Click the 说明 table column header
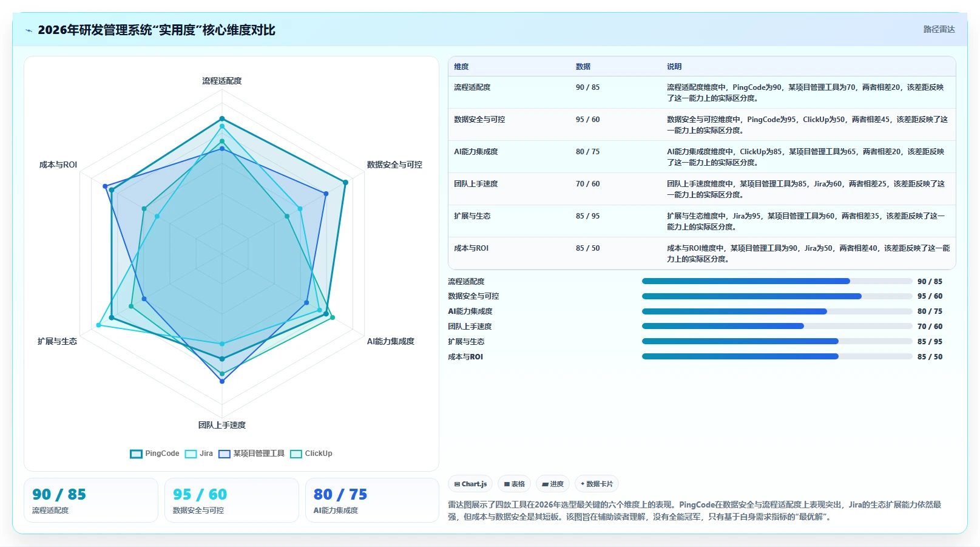This screenshot has height=547, width=980. pos(674,67)
